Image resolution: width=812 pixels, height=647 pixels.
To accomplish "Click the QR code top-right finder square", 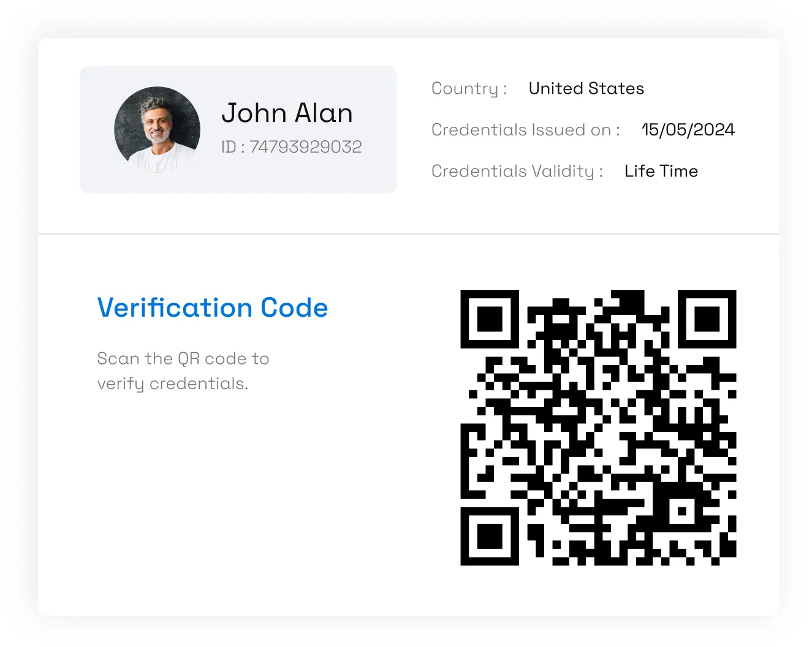I will coord(707,319).
